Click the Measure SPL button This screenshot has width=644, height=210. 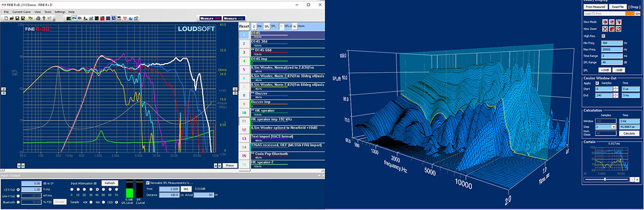(210, 18)
